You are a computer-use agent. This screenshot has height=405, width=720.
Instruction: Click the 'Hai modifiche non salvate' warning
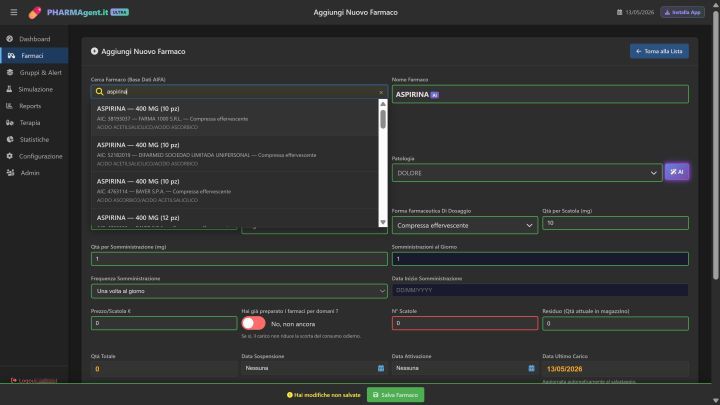[x=323, y=395]
